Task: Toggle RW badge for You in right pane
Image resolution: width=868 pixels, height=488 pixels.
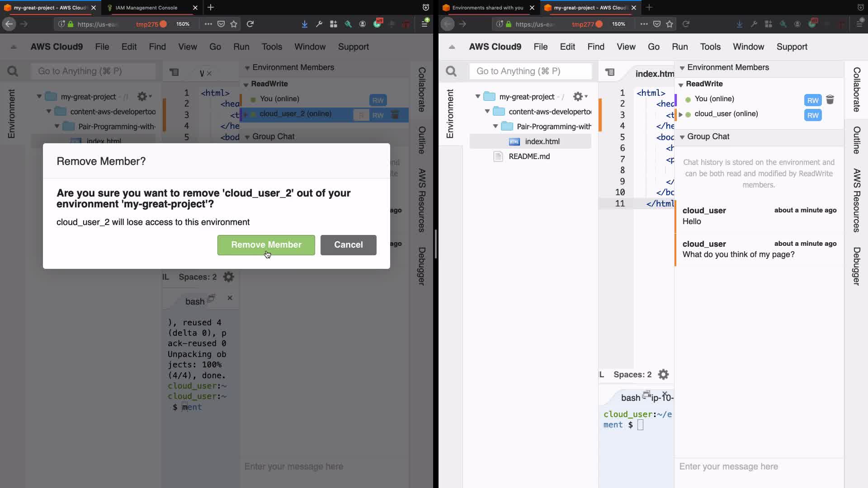Action: pyautogui.click(x=812, y=100)
